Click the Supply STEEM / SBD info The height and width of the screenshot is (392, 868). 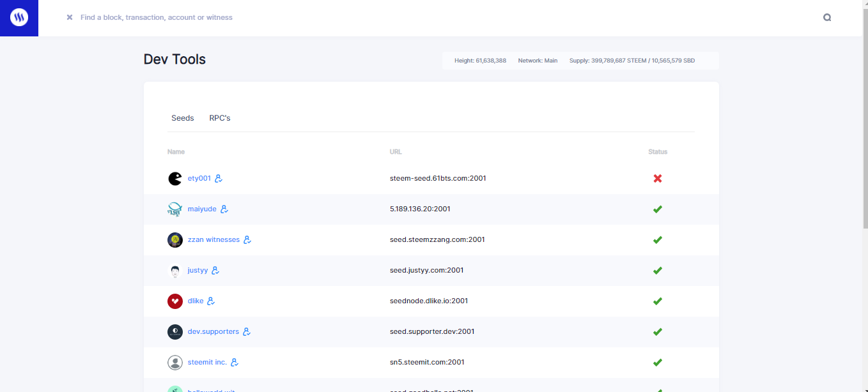coord(632,61)
